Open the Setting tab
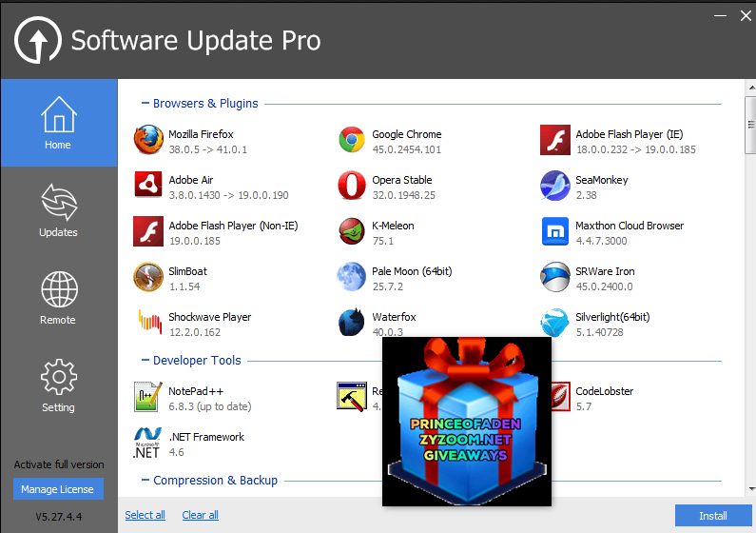The height and width of the screenshot is (533, 756). coord(59,385)
